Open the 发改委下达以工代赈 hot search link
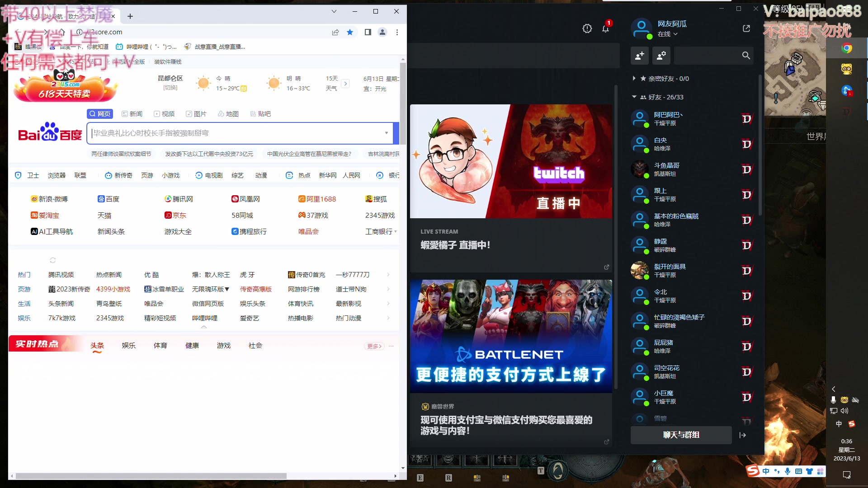The height and width of the screenshot is (488, 868). [x=209, y=154]
